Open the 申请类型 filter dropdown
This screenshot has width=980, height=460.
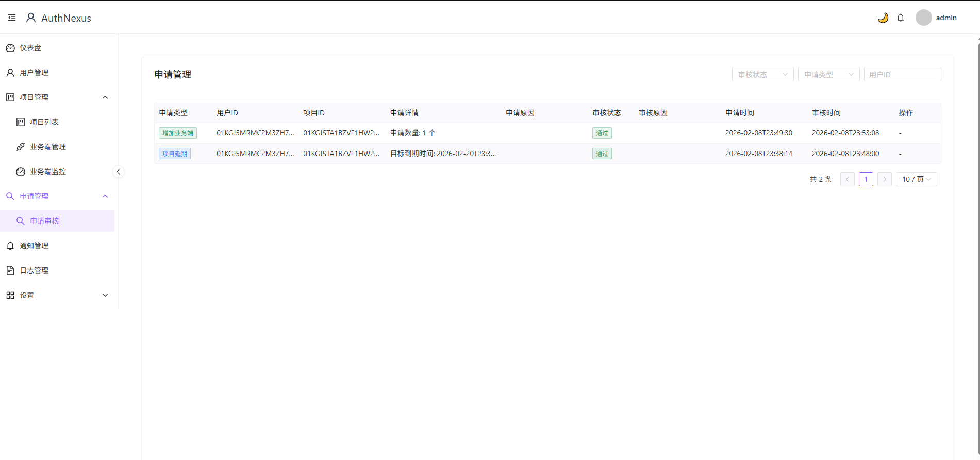click(828, 75)
